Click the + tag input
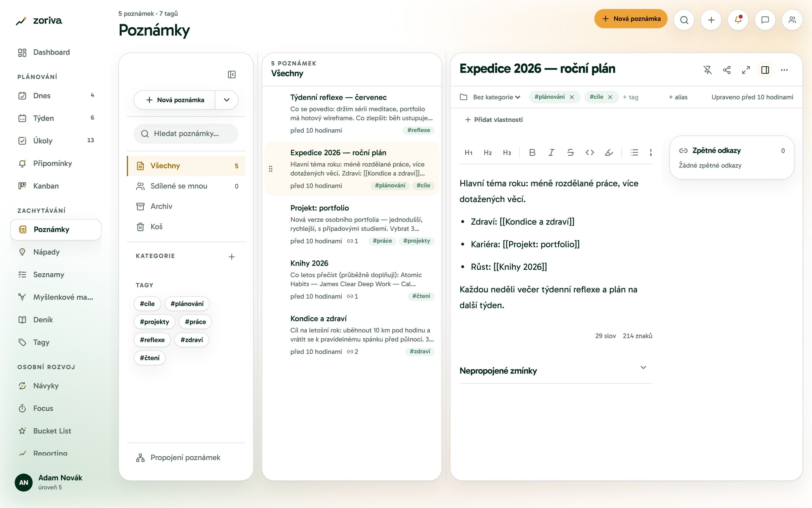Image resolution: width=812 pixels, height=508 pixels. [x=630, y=97]
